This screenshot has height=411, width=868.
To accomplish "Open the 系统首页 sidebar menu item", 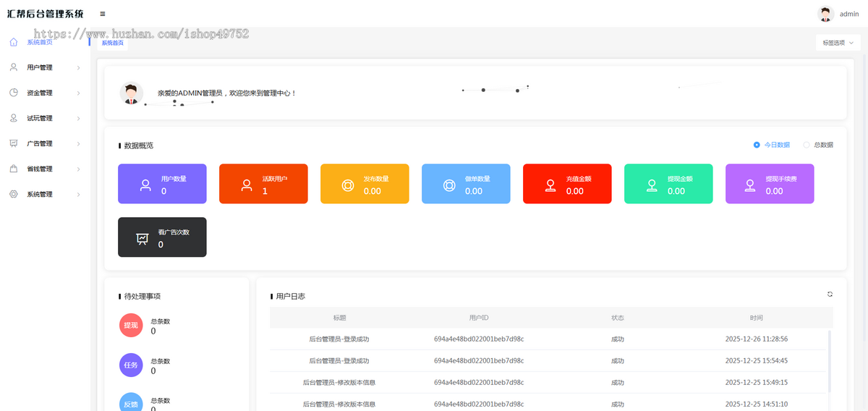I will pos(45,42).
